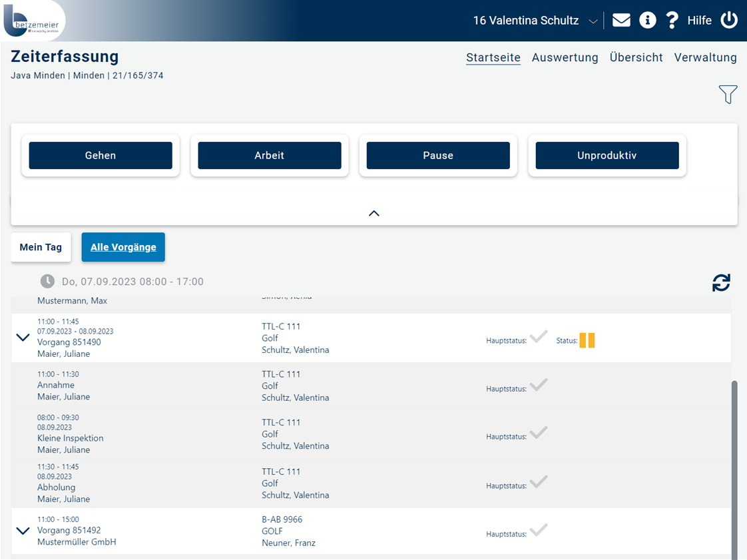The height and width of the screenshot is (560, 747).
Task: Collapse the button panel with up chevron
Action: point(374,214)
